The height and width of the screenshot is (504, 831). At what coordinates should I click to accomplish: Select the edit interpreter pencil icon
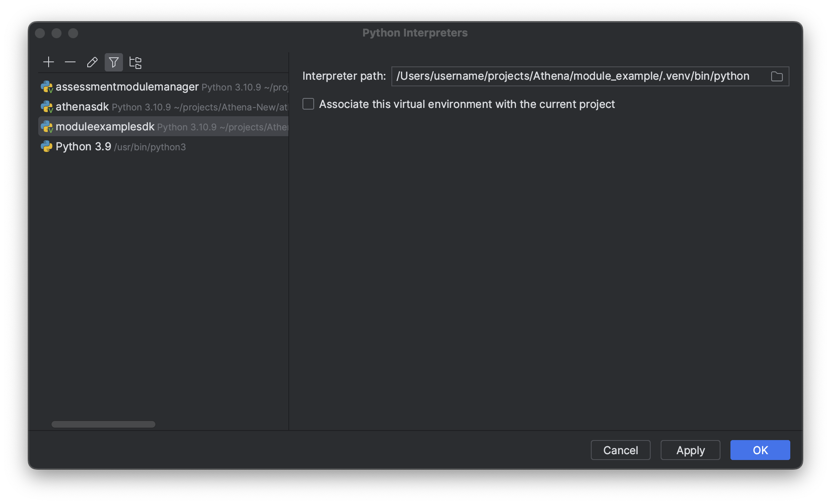[x=92, y=62]
